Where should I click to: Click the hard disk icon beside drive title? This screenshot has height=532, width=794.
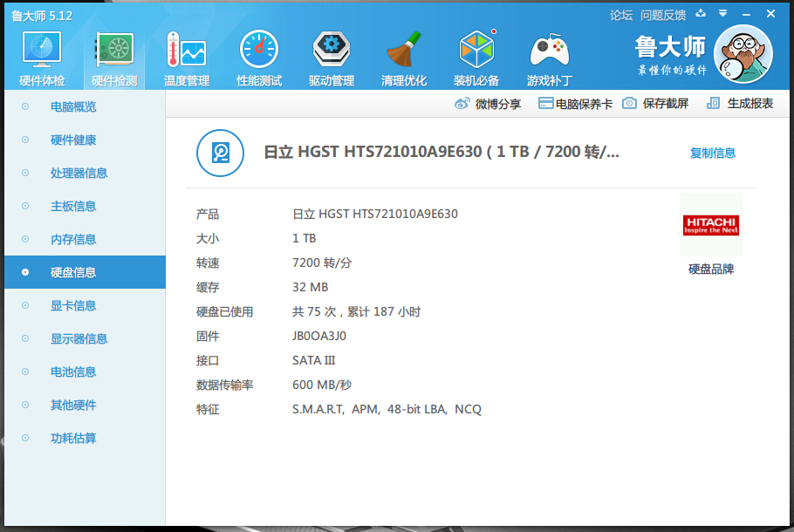(x=220, y=153)
